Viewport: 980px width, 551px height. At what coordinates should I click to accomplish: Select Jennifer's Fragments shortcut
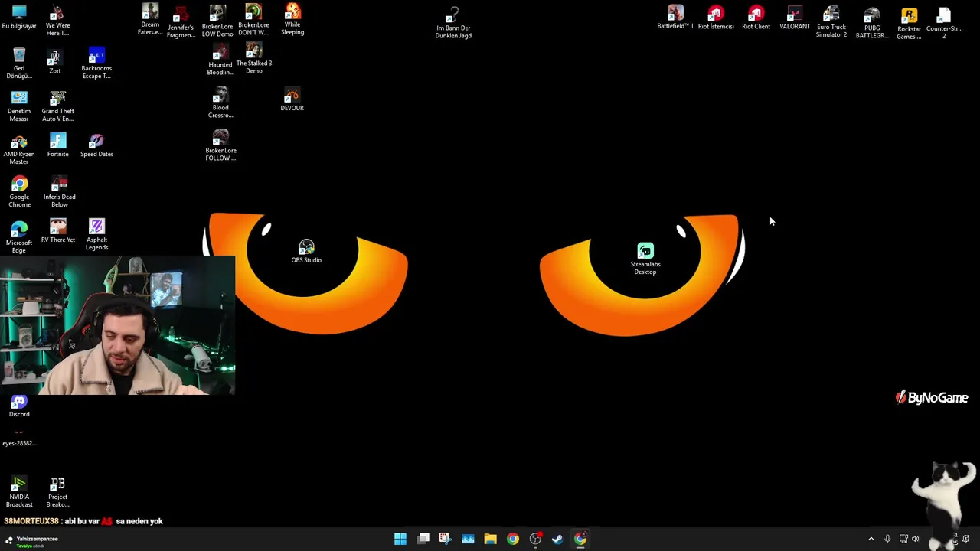pos(181,21)
